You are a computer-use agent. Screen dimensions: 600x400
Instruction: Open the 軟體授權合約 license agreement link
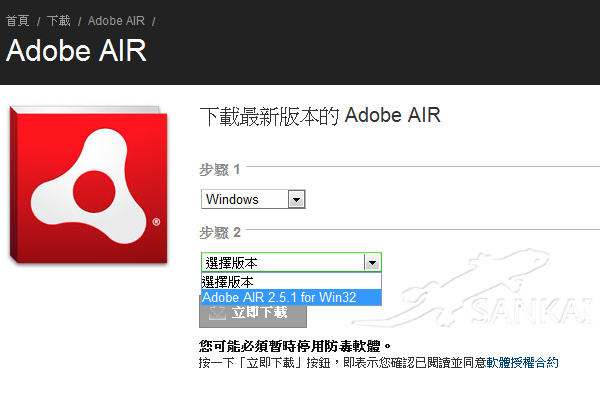tap(522, 362)
